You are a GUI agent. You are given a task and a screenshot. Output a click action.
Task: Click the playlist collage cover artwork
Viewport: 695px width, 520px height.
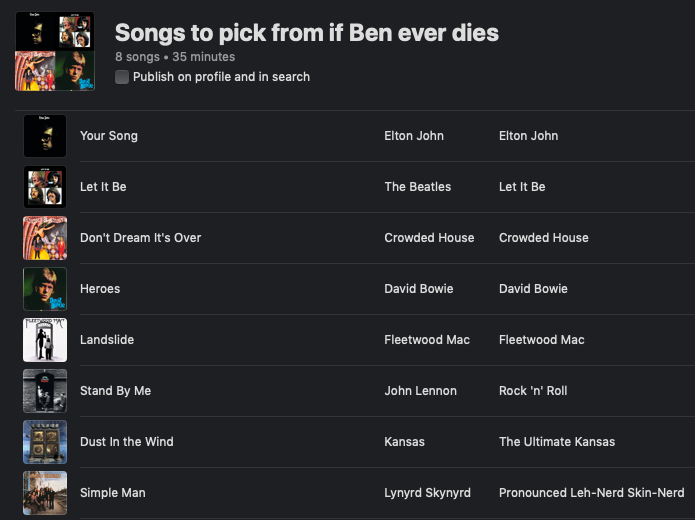[x=55, y=51]
